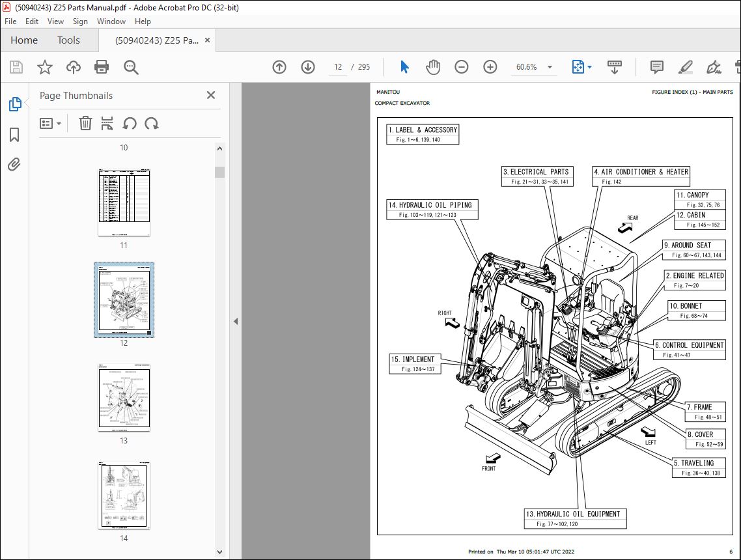Open the Help menu
This screenshot has height=560, width=741.
[143, 21]
